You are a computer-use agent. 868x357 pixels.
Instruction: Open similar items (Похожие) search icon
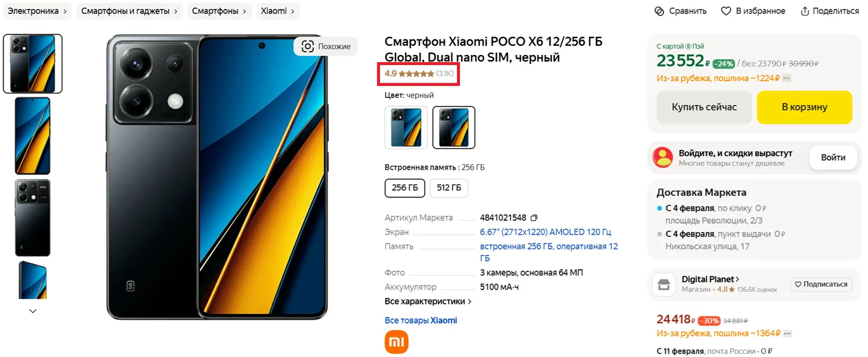point(307,47)
